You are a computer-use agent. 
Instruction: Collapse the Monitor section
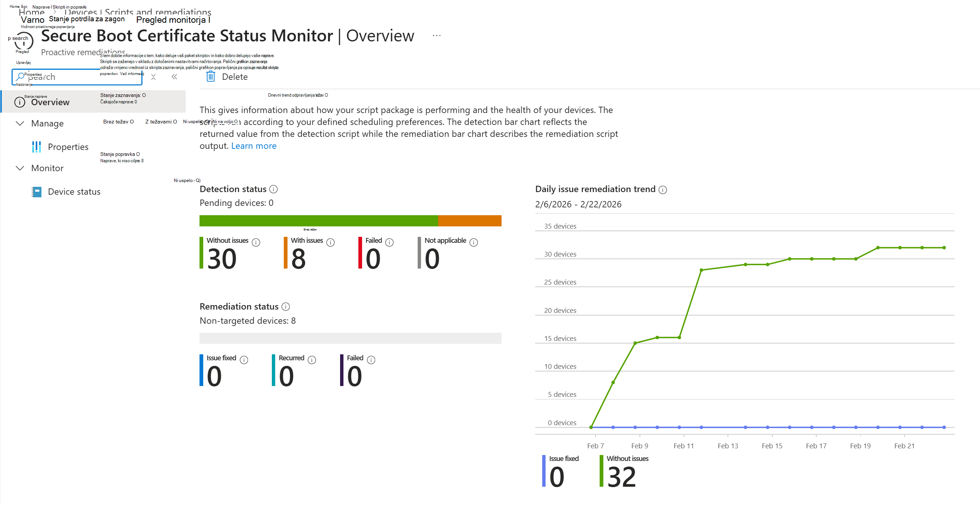[20, 168]
